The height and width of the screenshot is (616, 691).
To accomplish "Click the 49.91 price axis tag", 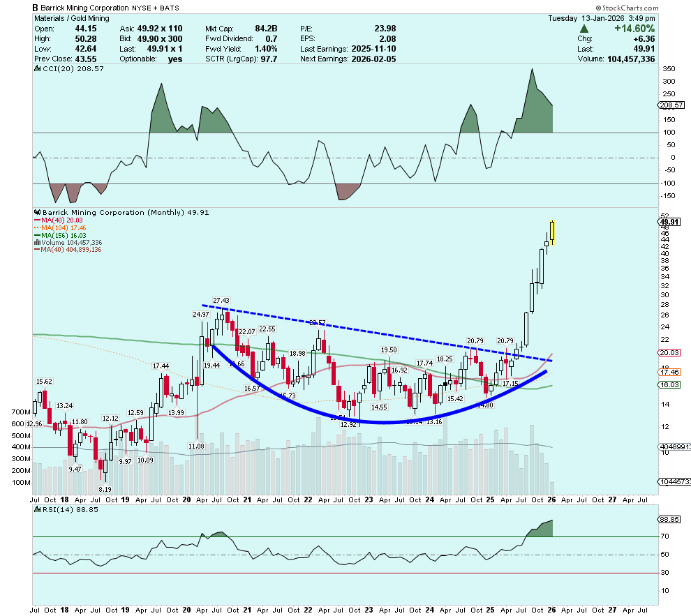I will tap(670, 222).
